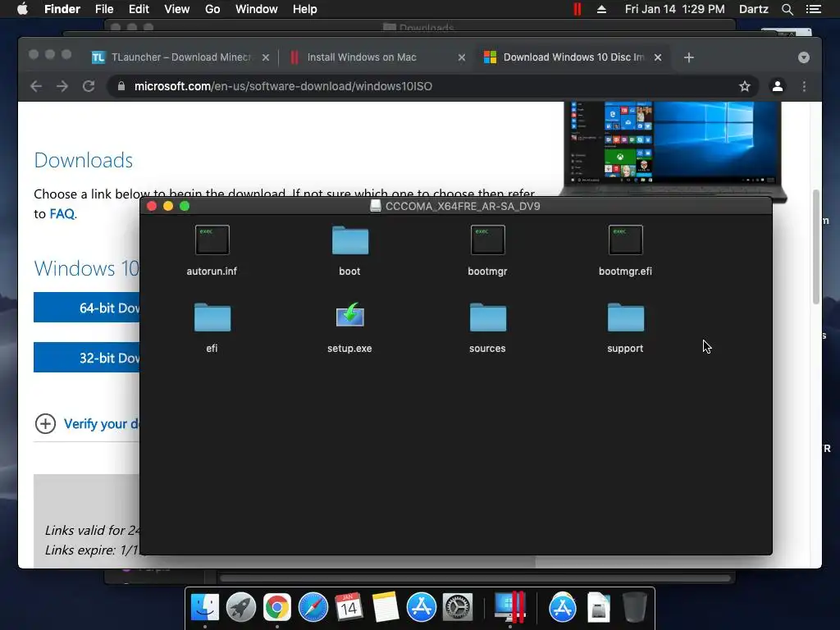
Task: Bookmark this page with the star icon
Action: tap(745, 86)
